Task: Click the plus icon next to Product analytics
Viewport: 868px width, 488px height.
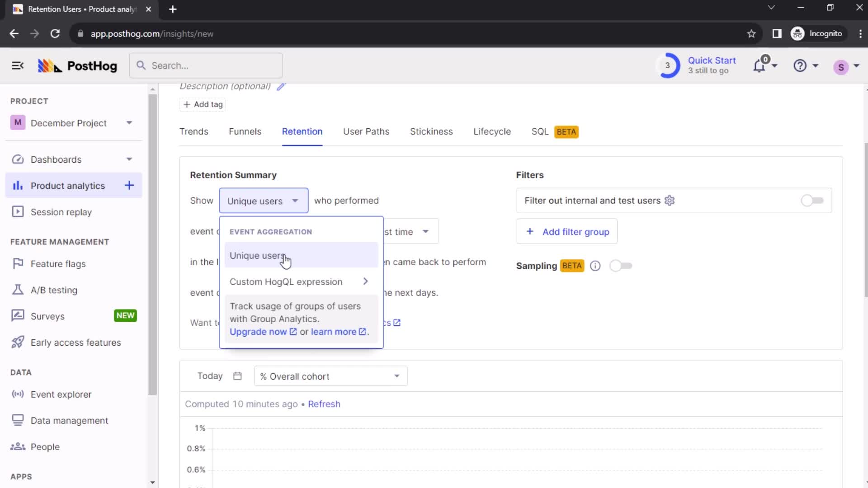Action: [x=129, y=185]
